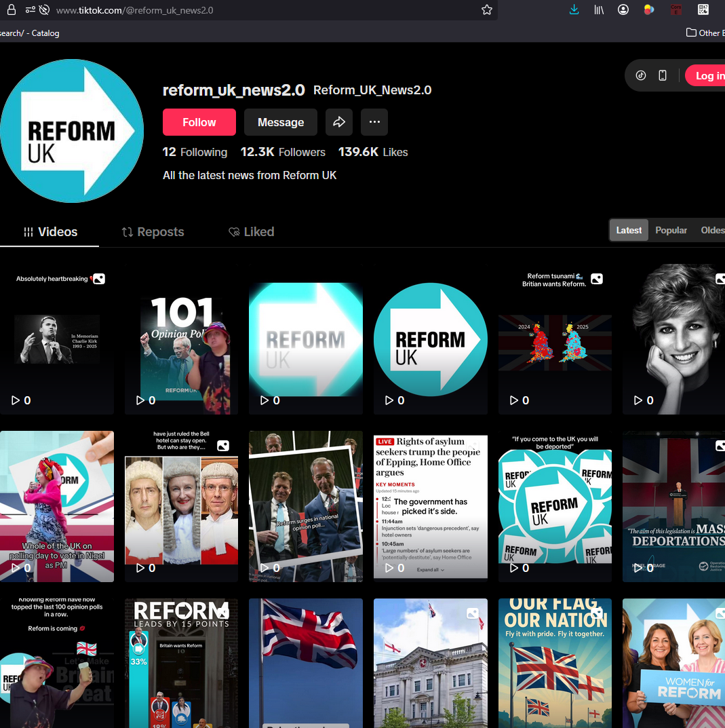
Task: Click the Reform UK profile avatar
Action: (x=72, y=131)
